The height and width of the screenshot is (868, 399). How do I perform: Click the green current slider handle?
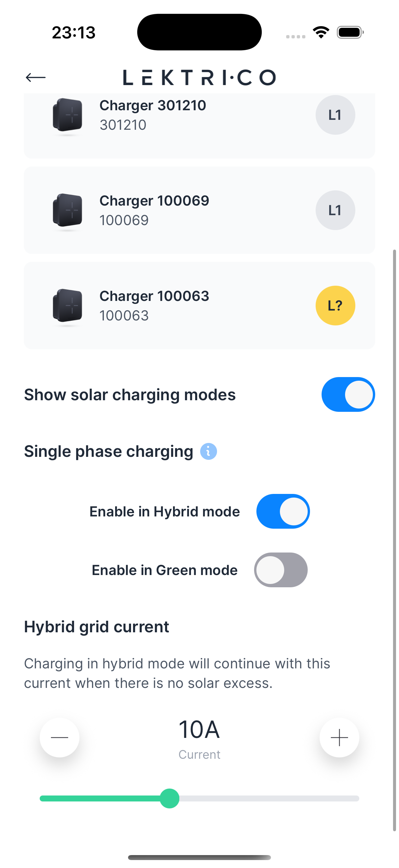pyautogui.click(x=170, y=798)
